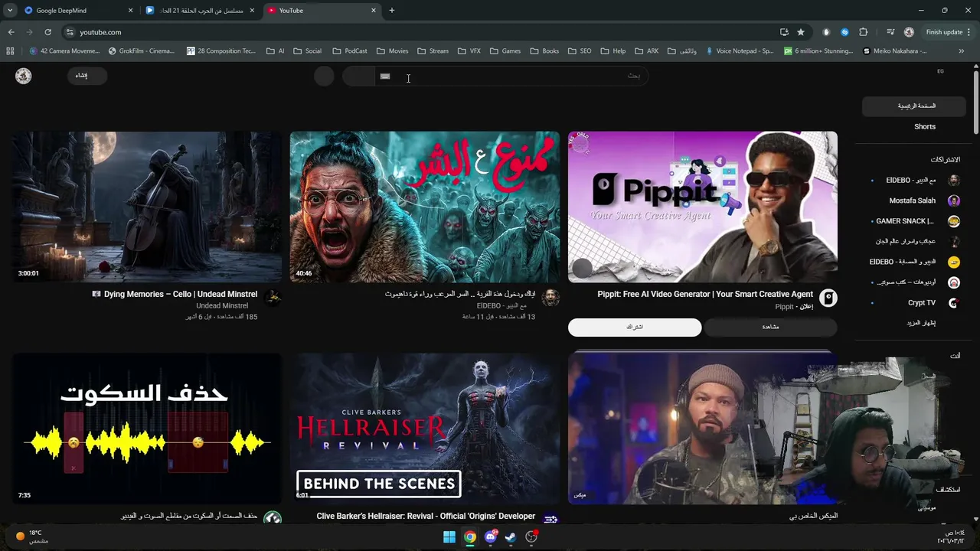Screen dimensions: 980x551
Task: Open the Games bookmarks folder
Action: point(505,51)
